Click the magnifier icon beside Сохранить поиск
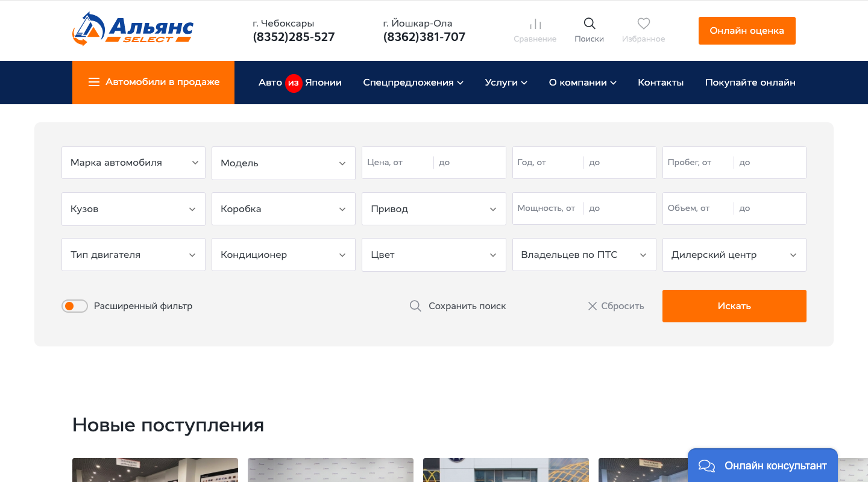 click(415, 306)
